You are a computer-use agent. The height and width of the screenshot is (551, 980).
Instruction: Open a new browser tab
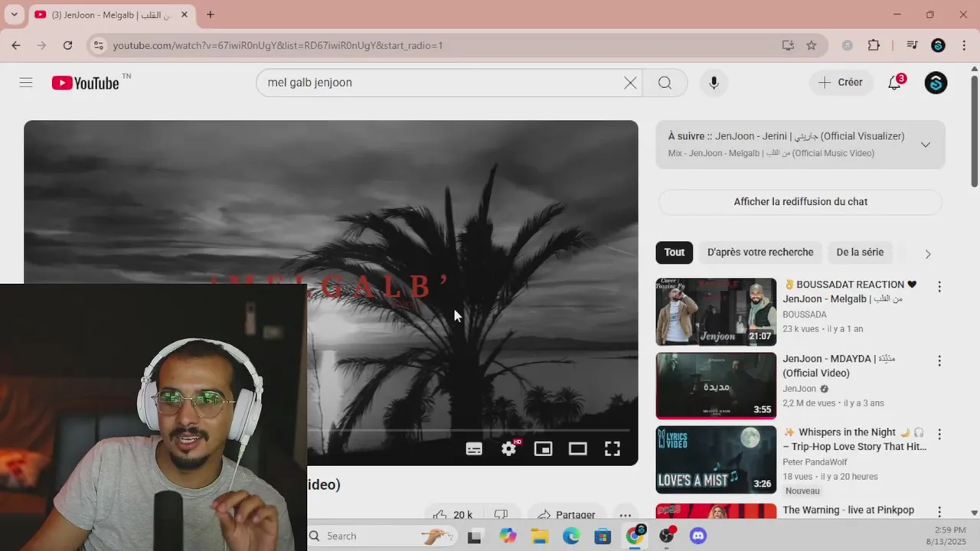coord(210,15)
